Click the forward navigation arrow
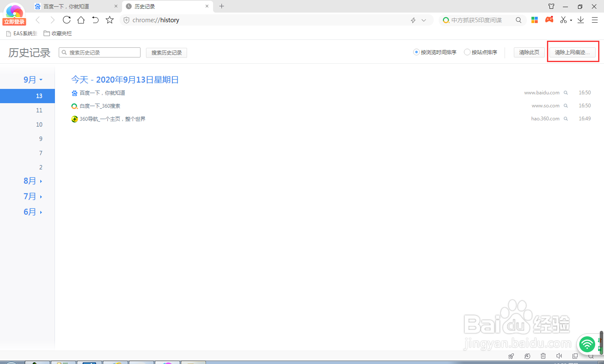This screenshot has height=364, width=604. [x=52, y=20]
